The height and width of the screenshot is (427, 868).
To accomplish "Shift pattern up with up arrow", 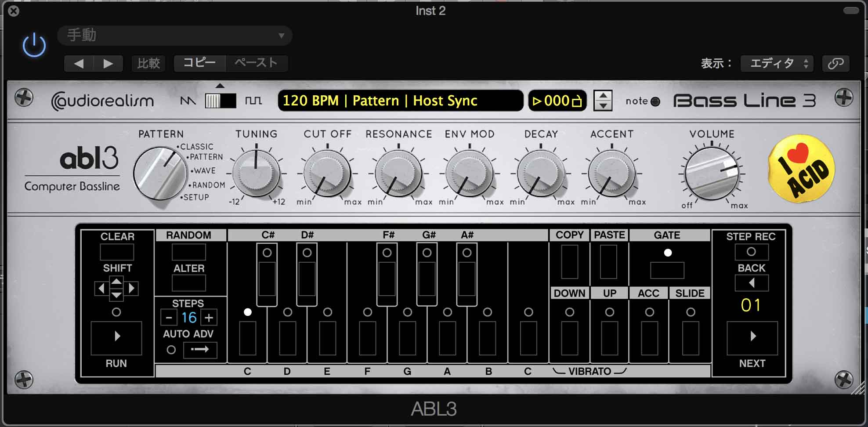I will (x=116, y=281).
